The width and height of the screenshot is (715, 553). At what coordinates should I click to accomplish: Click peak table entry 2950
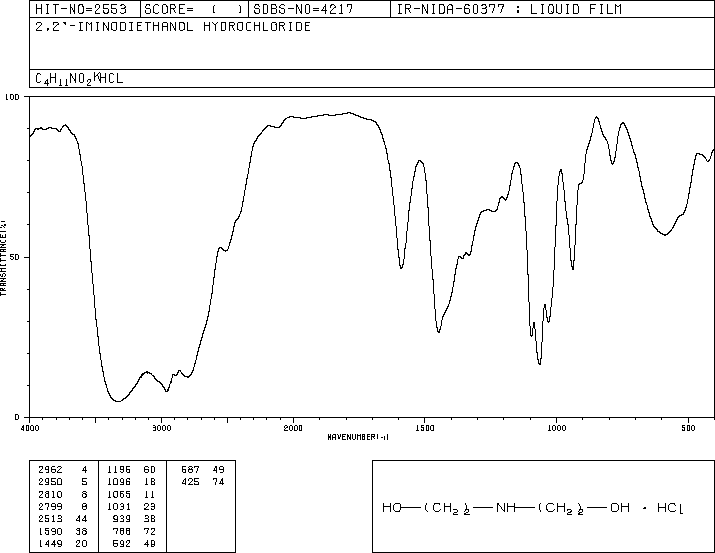coord(50,482)
